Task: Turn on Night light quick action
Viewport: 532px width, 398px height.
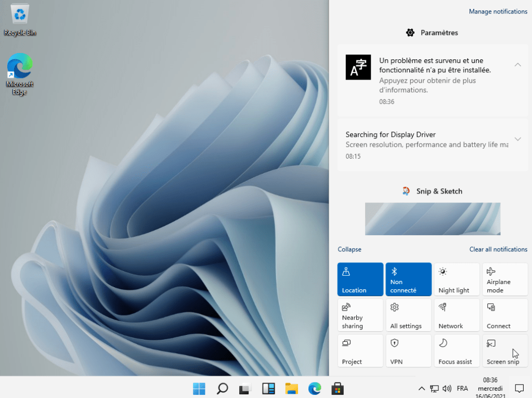Action: pyautogui.click(x=457, y=279)
